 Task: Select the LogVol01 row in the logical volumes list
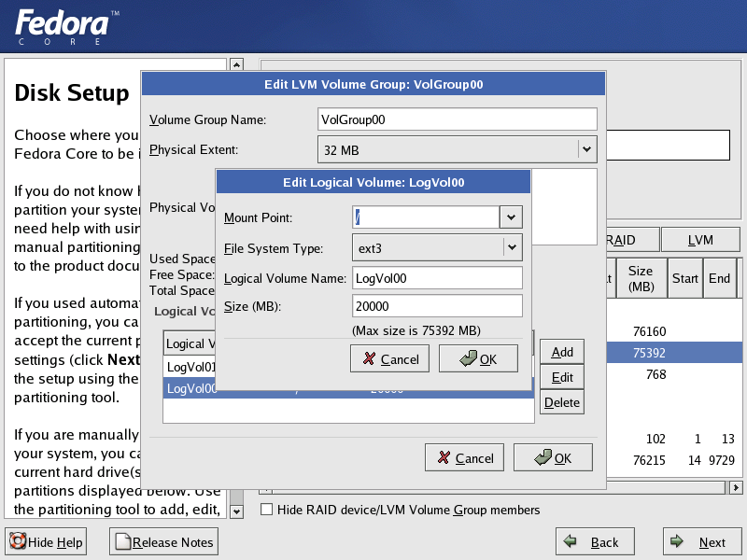click(190, 367)
